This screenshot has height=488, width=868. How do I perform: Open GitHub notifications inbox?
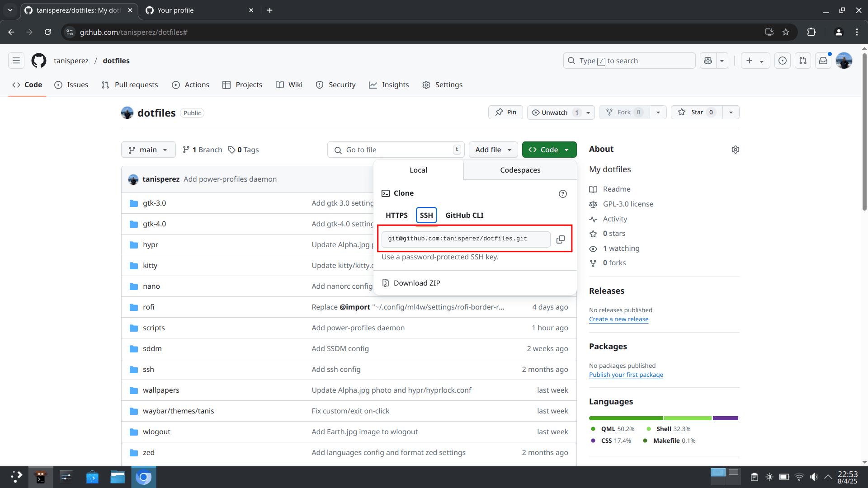click(823, 60)
